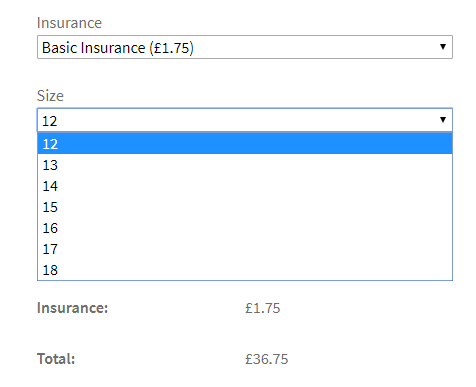Click the Size dropdown arrow
Screen dimensions: 476x387
pos(443,120)
